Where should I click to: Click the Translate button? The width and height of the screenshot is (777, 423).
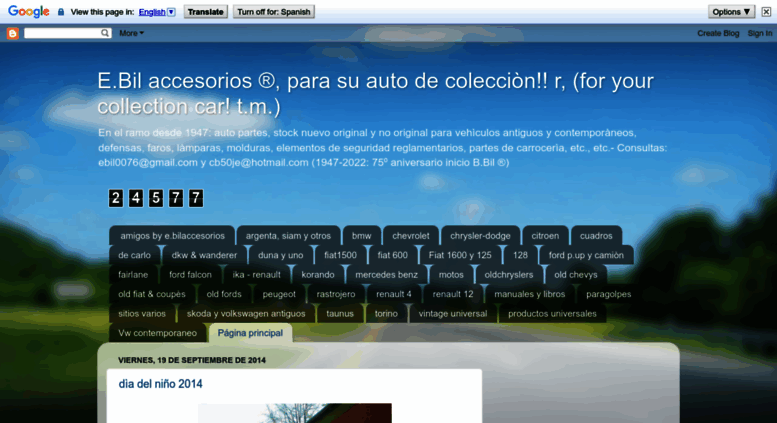pyautogui.click(x=206, y=12)
